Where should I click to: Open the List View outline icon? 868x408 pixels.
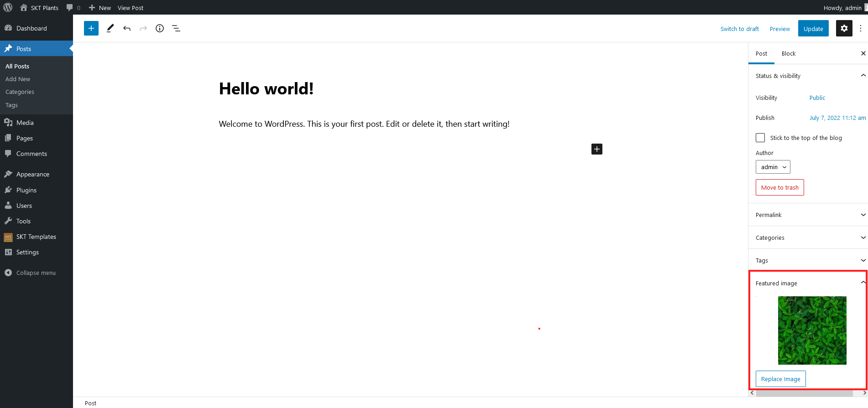(176, 28)
